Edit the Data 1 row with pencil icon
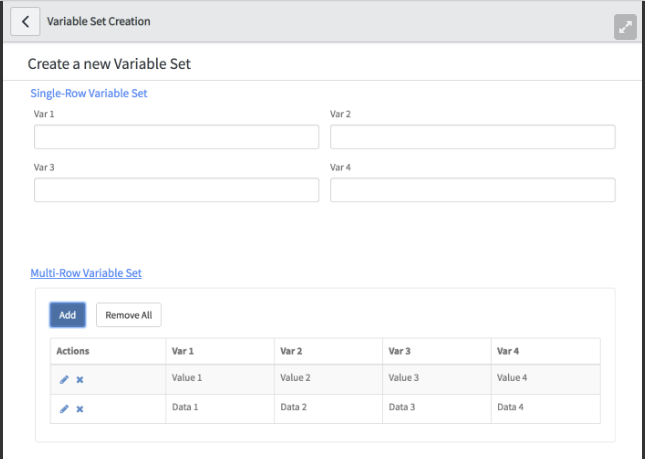Screen dimensions: 645x459 point(64,409)
